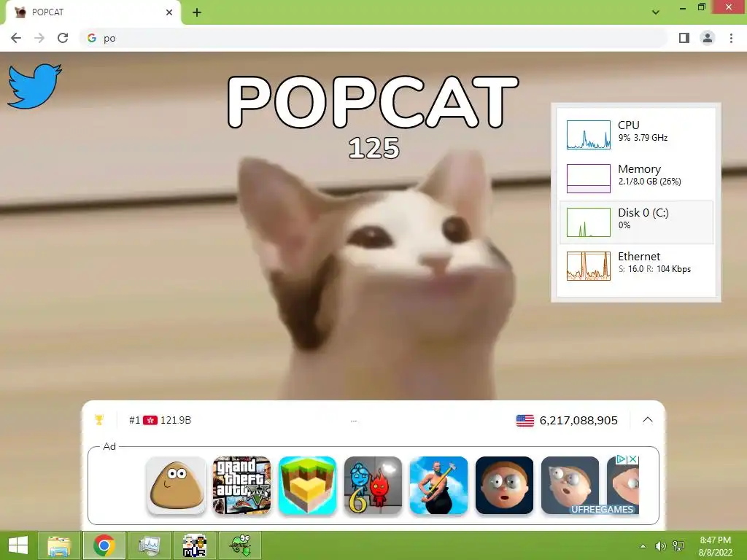Open the Fireboy and Watergirl ad
The image size is (747, 560).
373,485
